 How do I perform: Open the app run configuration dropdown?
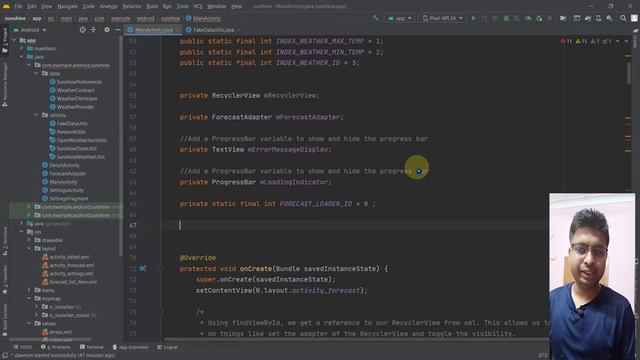tap(400, 18)
